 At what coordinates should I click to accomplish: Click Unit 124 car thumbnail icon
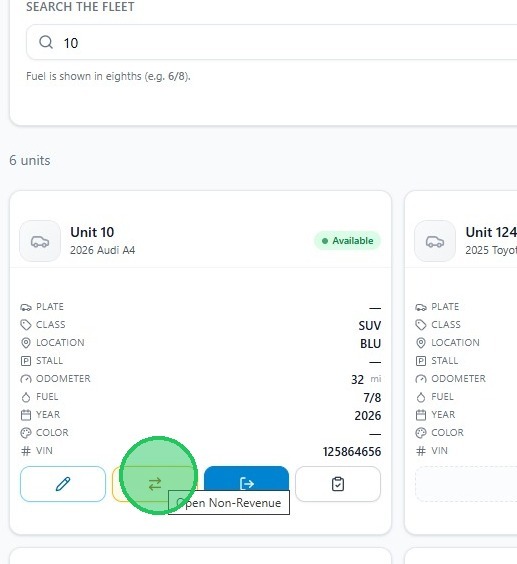tap(435, 241)
